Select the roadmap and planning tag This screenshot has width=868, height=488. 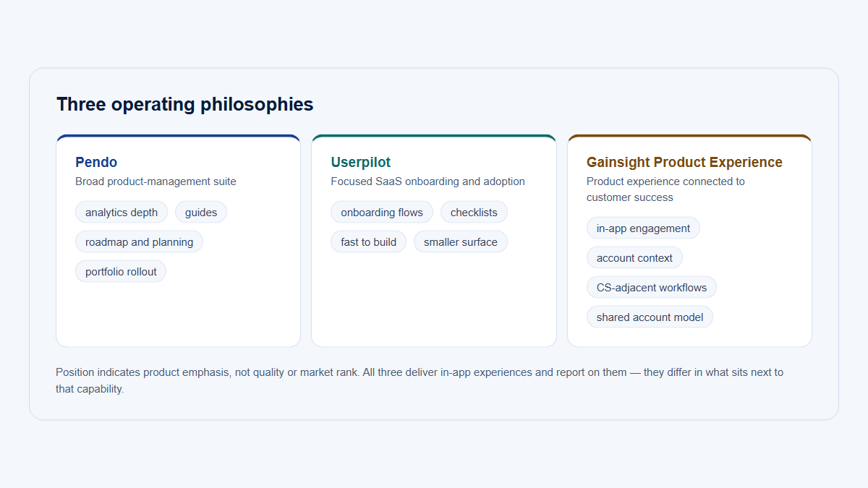139,242
